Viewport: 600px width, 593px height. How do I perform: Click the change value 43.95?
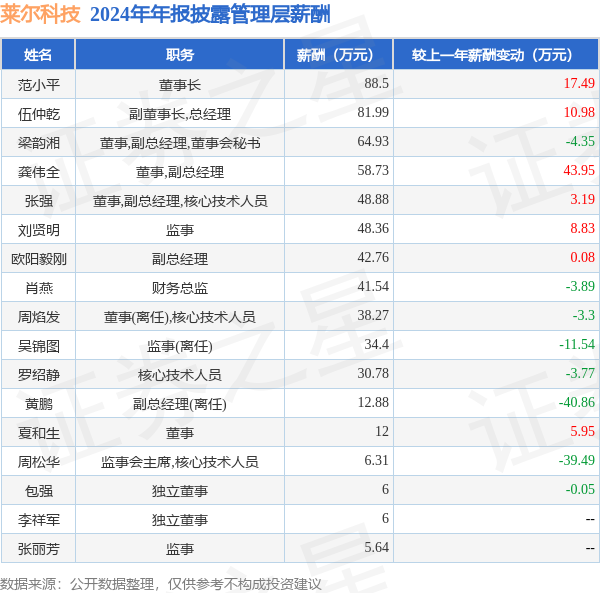point(579,170)
